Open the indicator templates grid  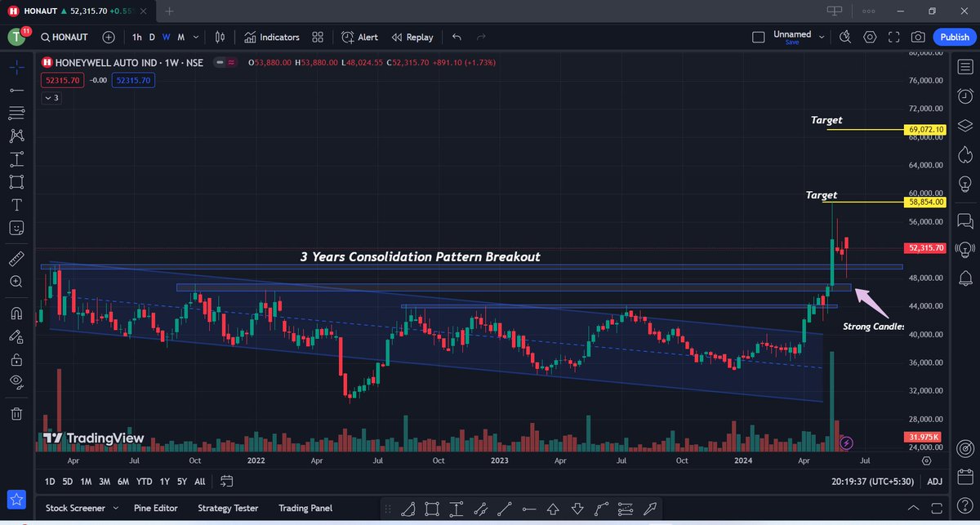(x=318, y=37)
